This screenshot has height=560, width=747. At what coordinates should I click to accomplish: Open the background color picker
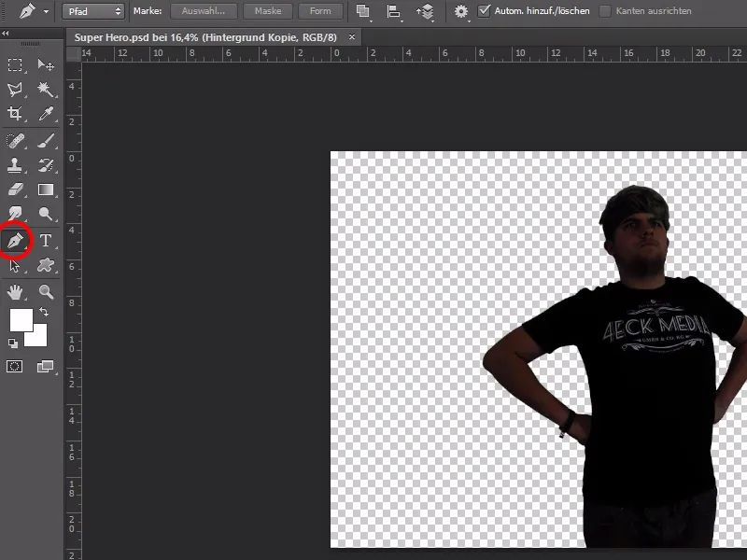click(x=40, y=339)
